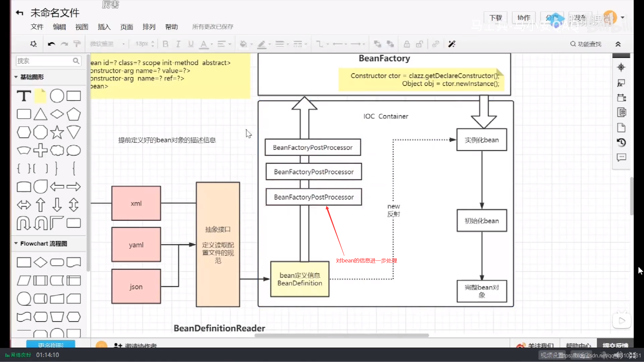Select the triangle shape
The width and height of the screenshot is (644, 362).
[40, 114]
